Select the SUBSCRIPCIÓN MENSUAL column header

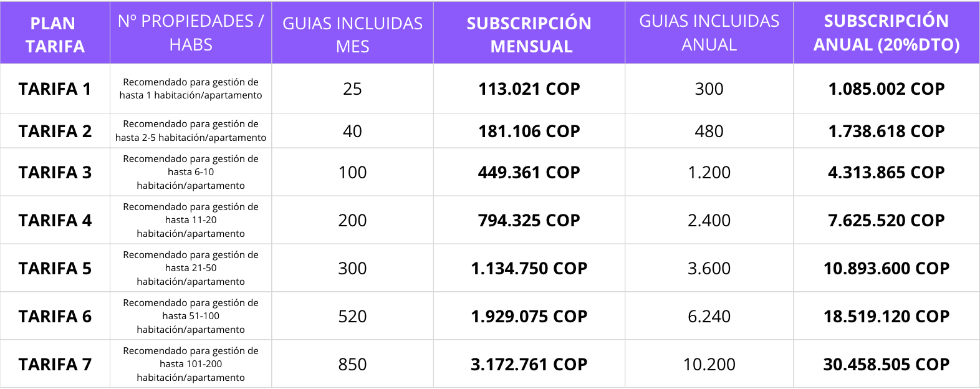[x=529, y=34]
